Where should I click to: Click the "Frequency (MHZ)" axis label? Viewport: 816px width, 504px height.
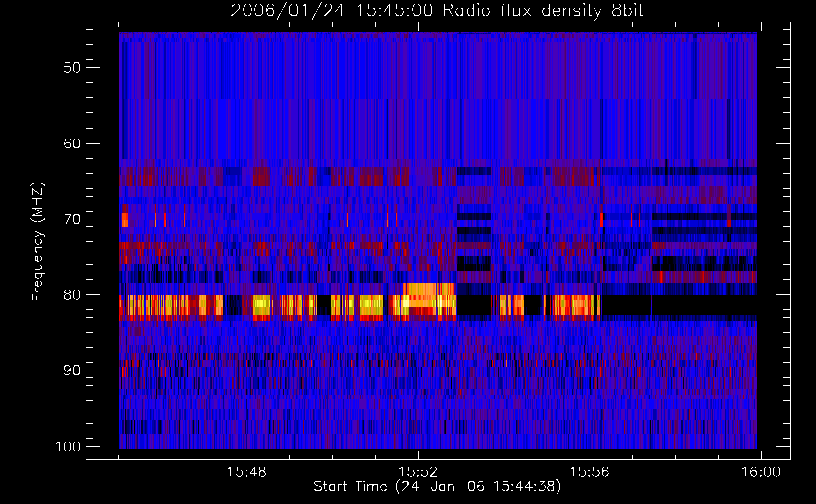click(38, 242)
